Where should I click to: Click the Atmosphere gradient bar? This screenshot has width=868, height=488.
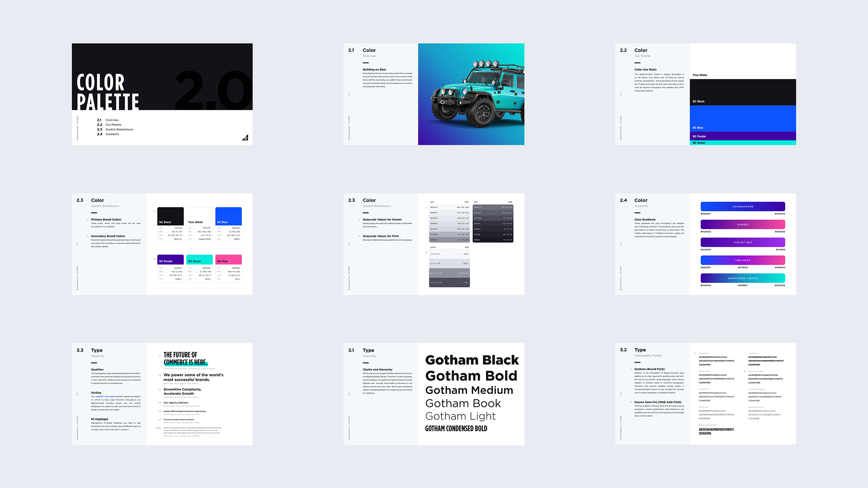(x=743, y=207)
